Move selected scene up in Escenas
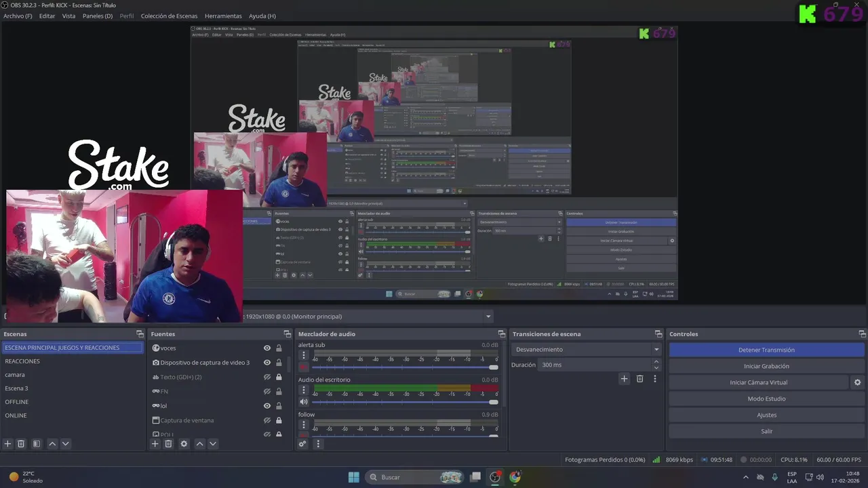The height and width of the screenshot is (488, 868). [x=52, y=444]
